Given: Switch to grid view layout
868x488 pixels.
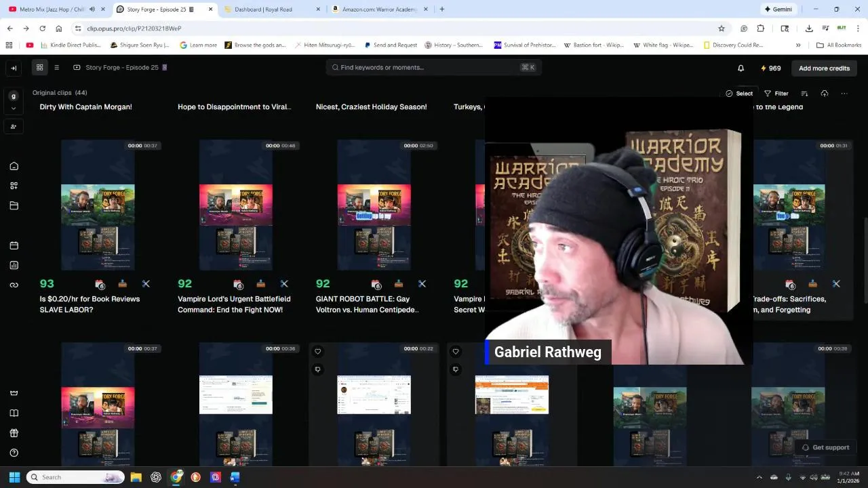Looking at the screenshot, I should (x=40, y=68).
